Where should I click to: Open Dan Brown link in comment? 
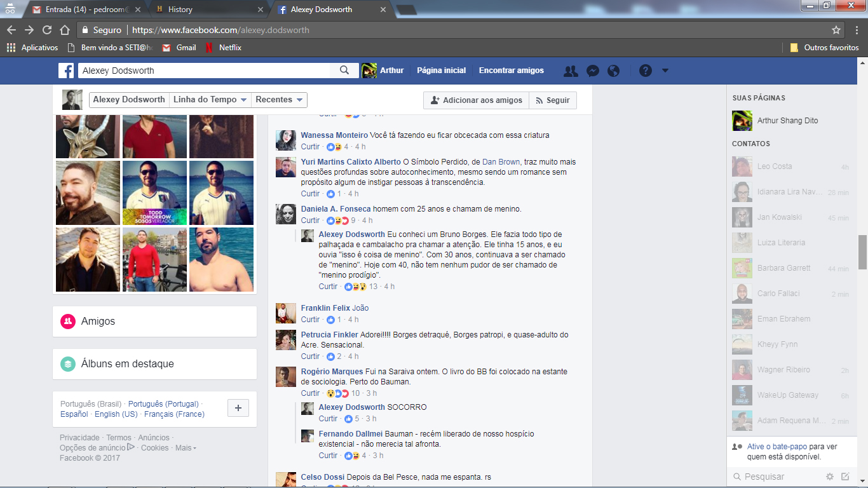pyautogui.click(x=501, y=162)
